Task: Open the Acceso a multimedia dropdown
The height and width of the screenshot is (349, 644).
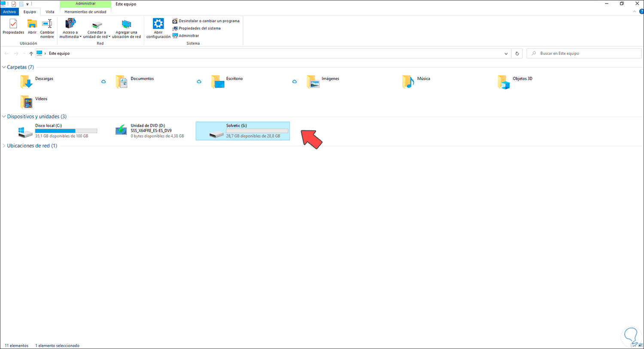Action: pos(70,29)
